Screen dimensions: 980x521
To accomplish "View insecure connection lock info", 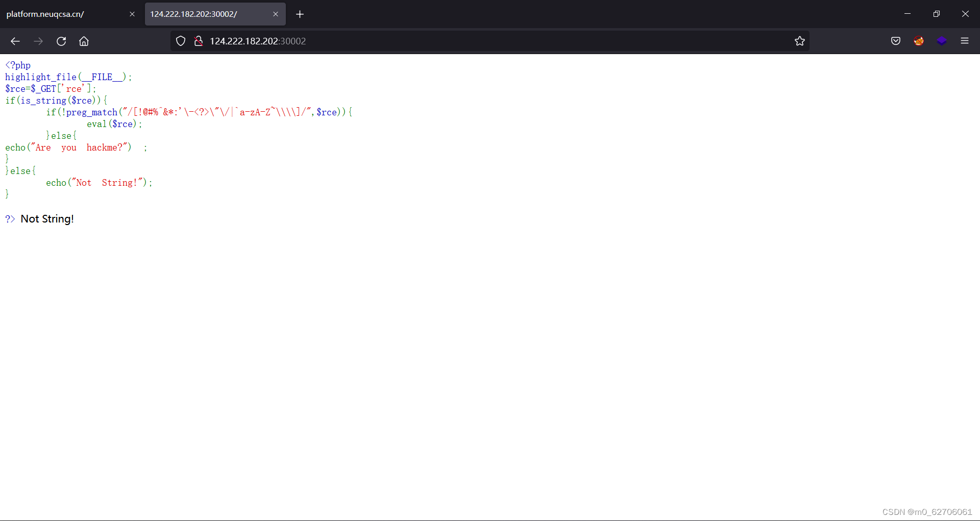I will 199,41.
